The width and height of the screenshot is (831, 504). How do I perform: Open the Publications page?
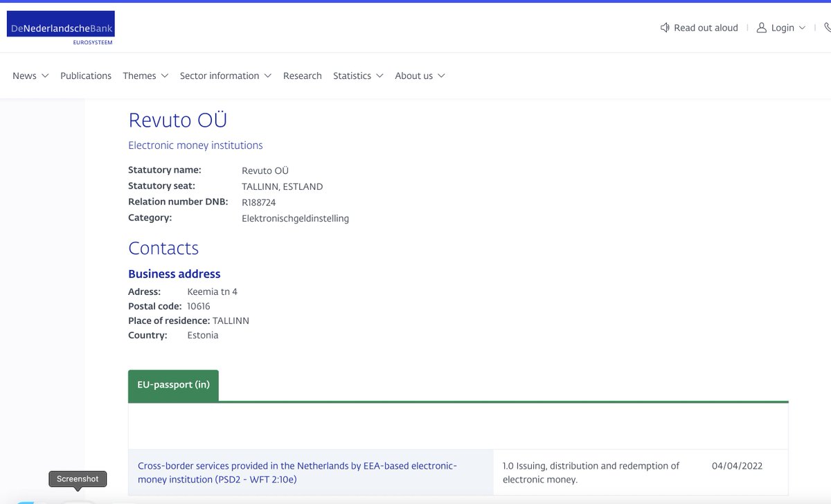86,75
